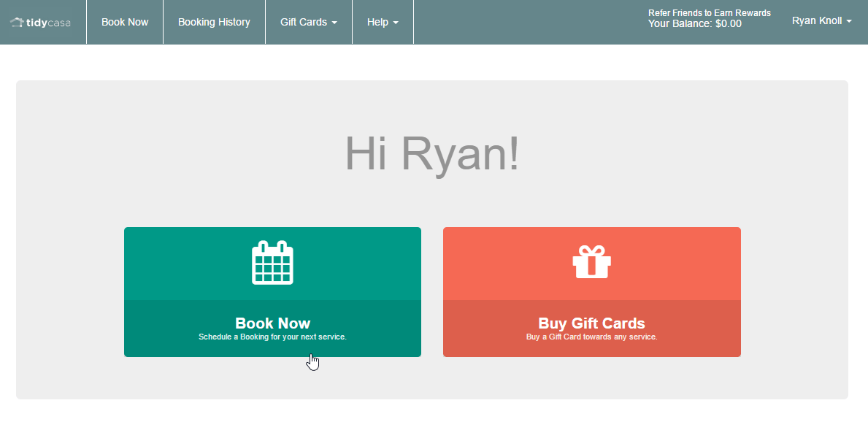Open the Ryan Knoll account menu
This screenshot has width=868, height=422.
click(821, 21)
